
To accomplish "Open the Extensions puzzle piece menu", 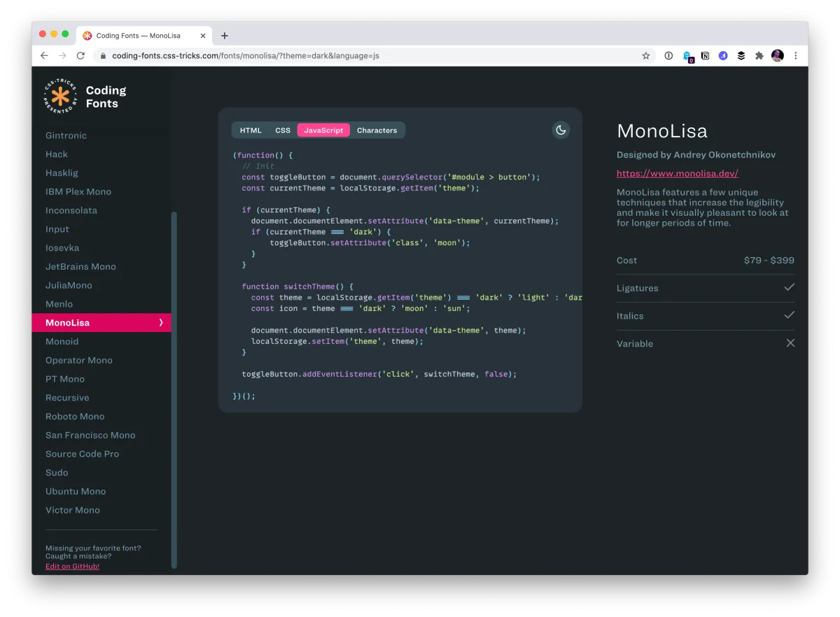I will [759, 56].
